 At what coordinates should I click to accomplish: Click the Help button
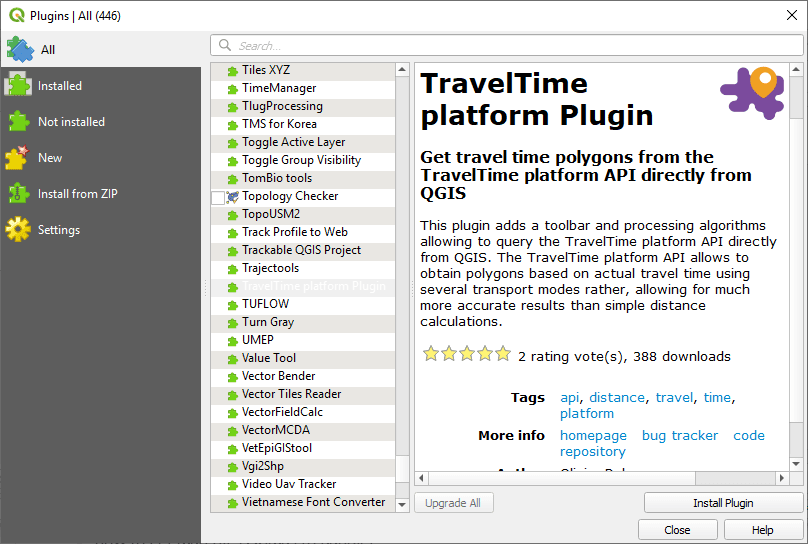(763, 530)
